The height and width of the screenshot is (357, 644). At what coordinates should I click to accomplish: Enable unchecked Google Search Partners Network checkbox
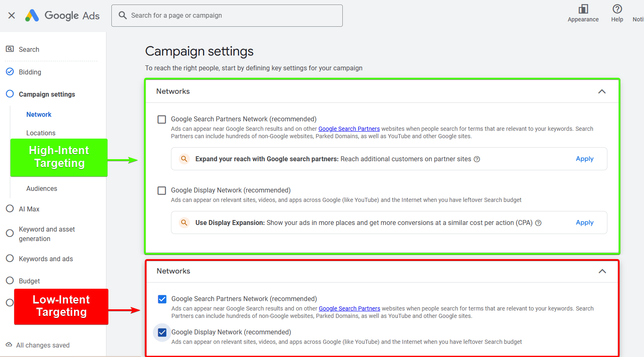pyautogui.click(x=162, y=119)
